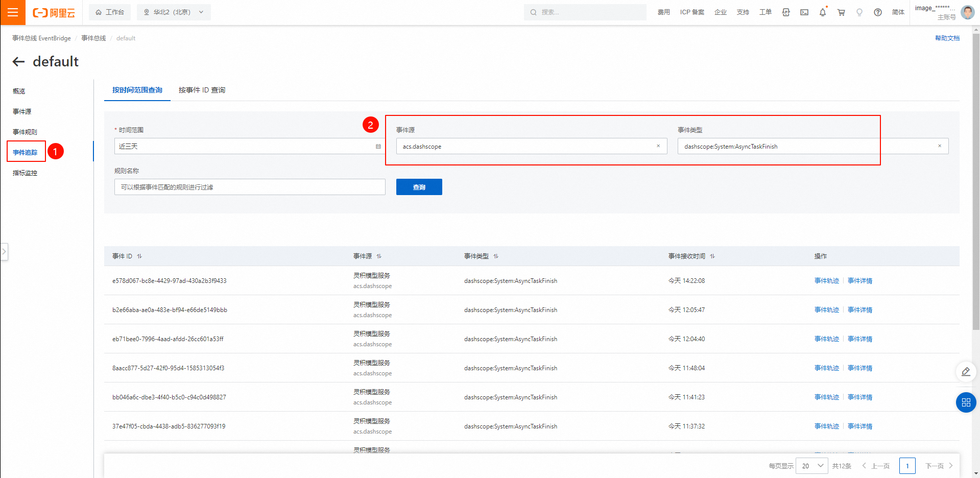Open 事件详情 for event e578d067

pos(860,281)
